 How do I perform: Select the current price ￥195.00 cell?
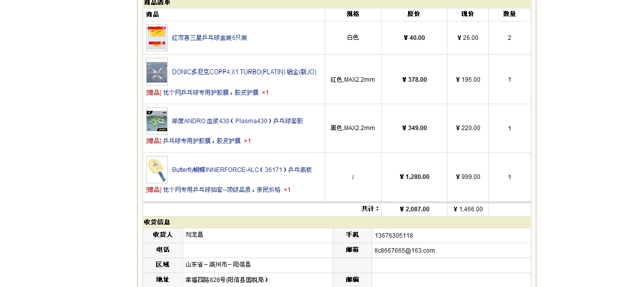click(468, 80)
